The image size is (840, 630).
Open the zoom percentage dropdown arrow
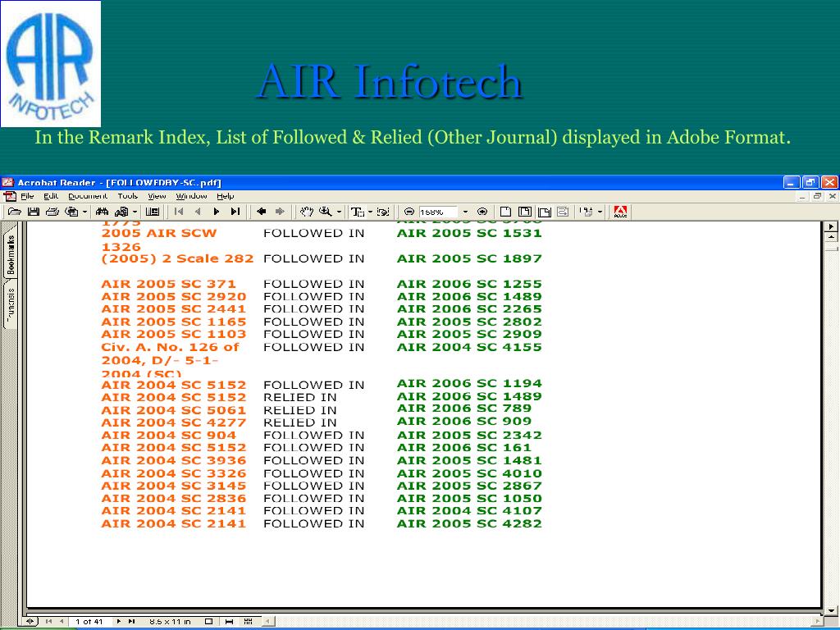pos(466,212)
